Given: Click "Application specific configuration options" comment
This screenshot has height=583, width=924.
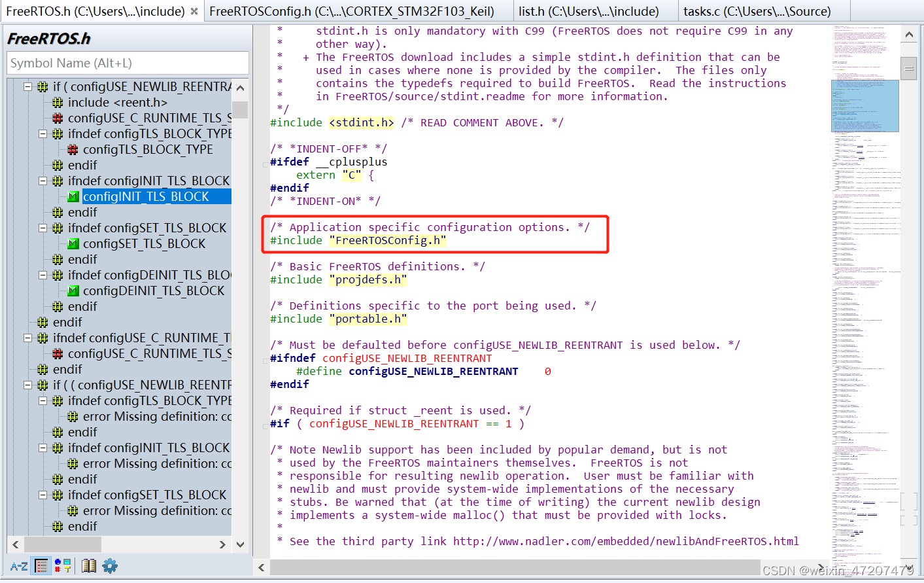Looking at the screenshot, I should (430, 228).
